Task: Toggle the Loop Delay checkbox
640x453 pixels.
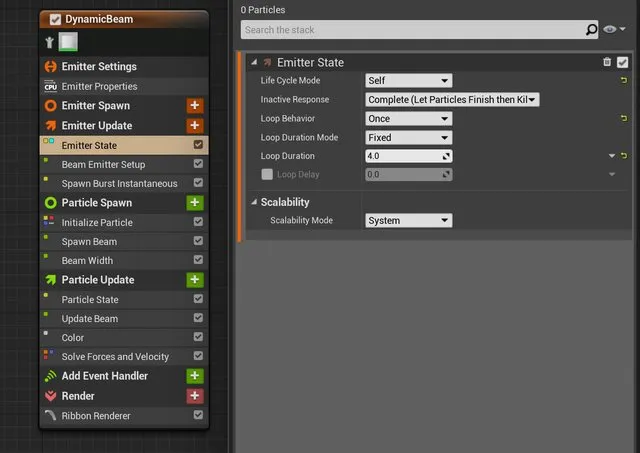Action: click(x=267, y=174)
